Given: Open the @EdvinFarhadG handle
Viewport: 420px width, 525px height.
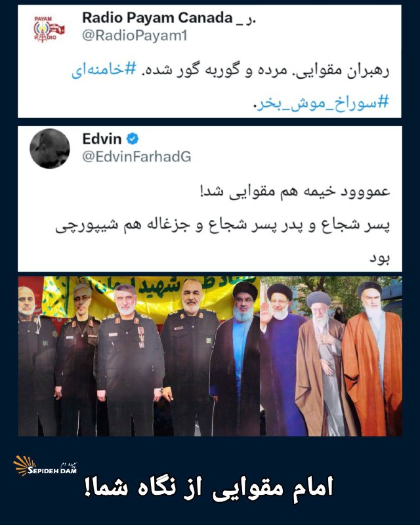Looking at the screenshot, I should tap(136, 156).
